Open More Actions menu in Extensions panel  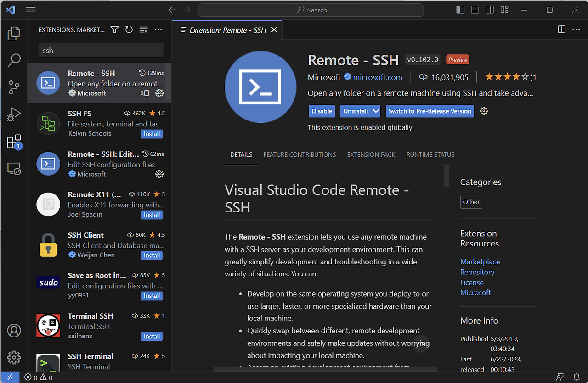(x=158, y=29)
